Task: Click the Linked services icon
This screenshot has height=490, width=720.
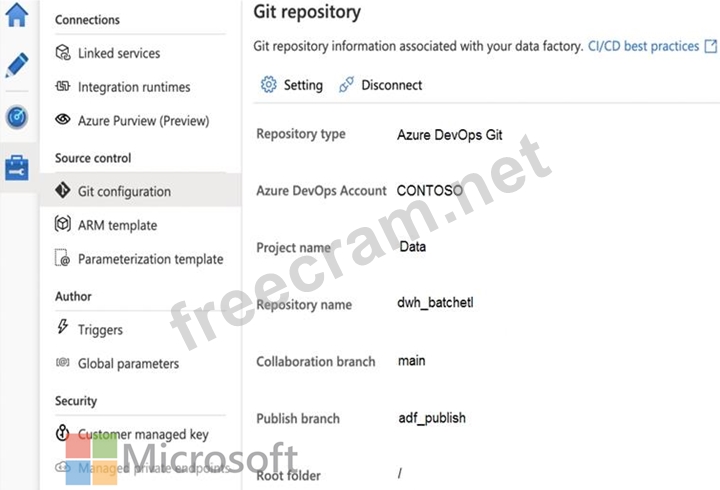Action: pyautogui.click(x=62, y=53)
